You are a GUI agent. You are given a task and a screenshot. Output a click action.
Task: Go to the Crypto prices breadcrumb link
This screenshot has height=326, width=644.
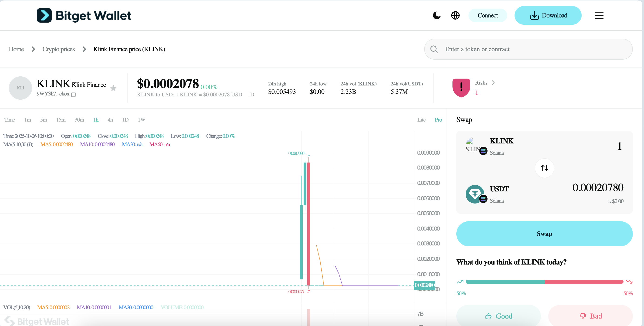[58, 49]
